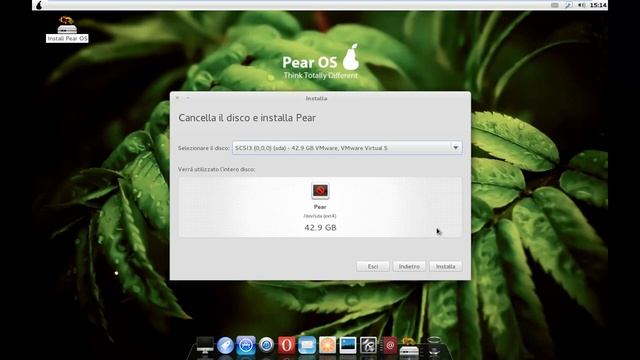Show the clock reading 15:14
The height and width of the screenshot is (360, 640).
[598, 5]
